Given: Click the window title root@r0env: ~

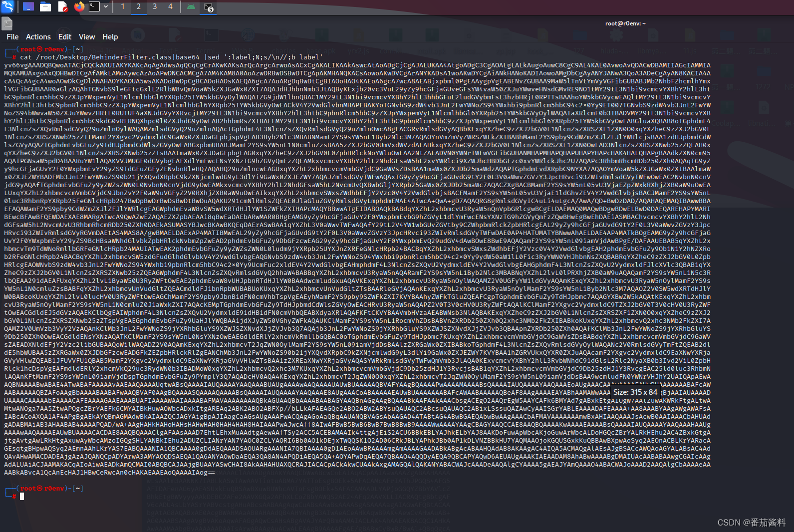Looking at the screenshot, I should coord(625,23).
